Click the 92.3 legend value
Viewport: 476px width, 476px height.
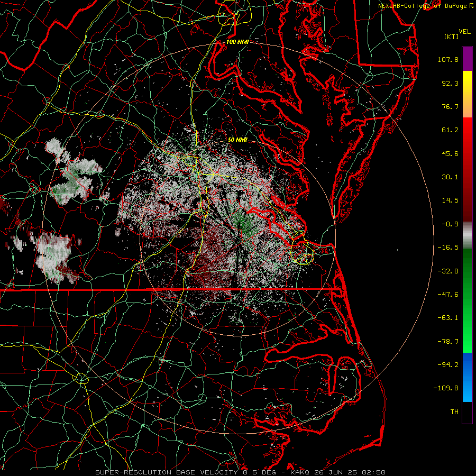coord(450,83)
